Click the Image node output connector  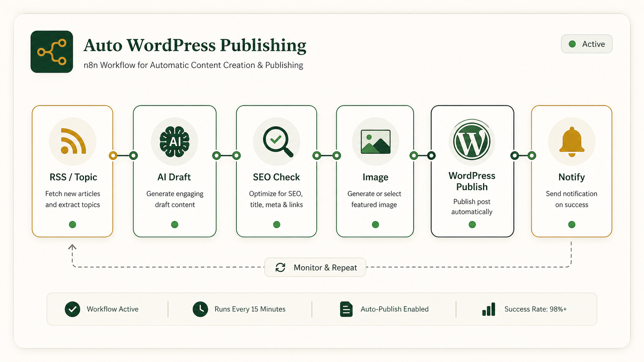tap(414, 155)
